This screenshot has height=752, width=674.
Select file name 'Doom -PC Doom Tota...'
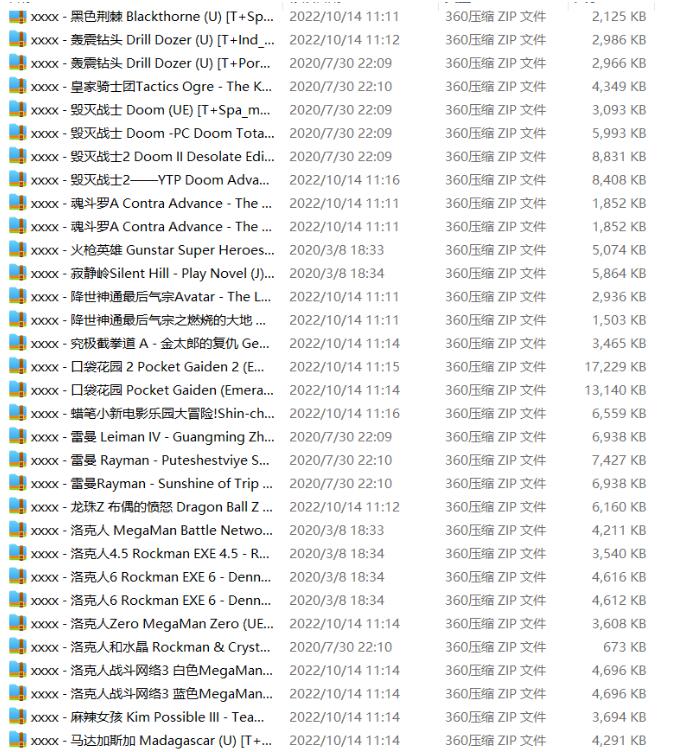(153, 133)
